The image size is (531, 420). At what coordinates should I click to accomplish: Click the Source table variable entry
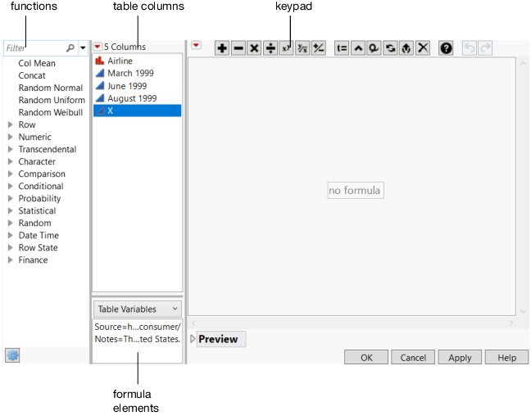tap(137, 327)
